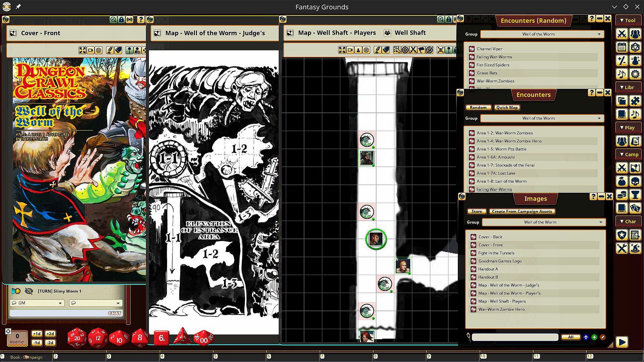Screen dimensions: 644x362
Task: Open Handout A in Images list
Action: coord(488,269)
